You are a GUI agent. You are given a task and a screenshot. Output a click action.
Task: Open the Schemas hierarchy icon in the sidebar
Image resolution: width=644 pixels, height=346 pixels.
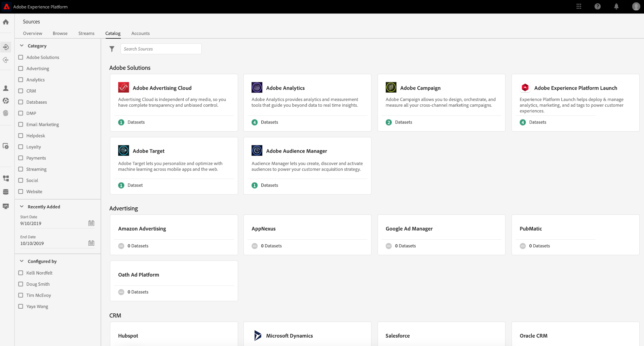(6, 178)
